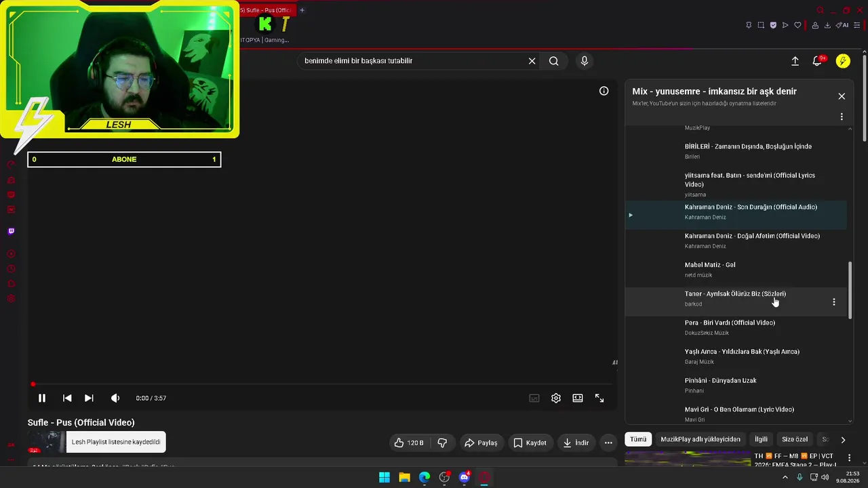Enter fullscreen video mode
The height and width of the screenshot is (488, 868).
tap(599, 398)
